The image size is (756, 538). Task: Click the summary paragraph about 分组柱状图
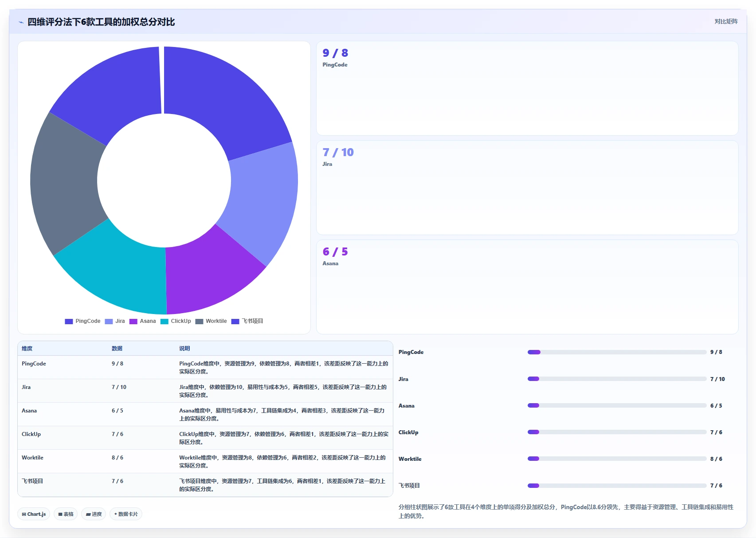(566, 511)
